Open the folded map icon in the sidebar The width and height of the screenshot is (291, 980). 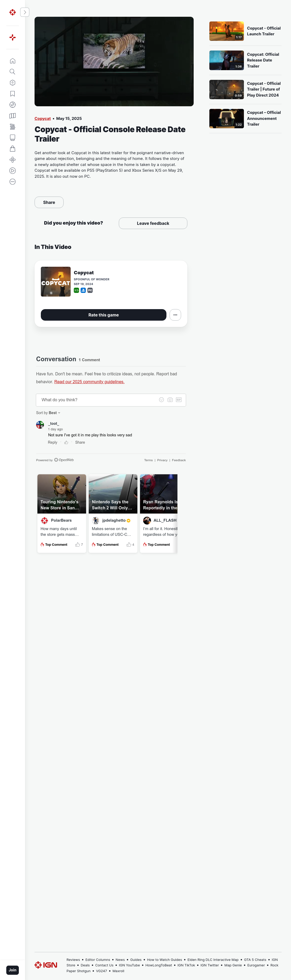(13, 116)
